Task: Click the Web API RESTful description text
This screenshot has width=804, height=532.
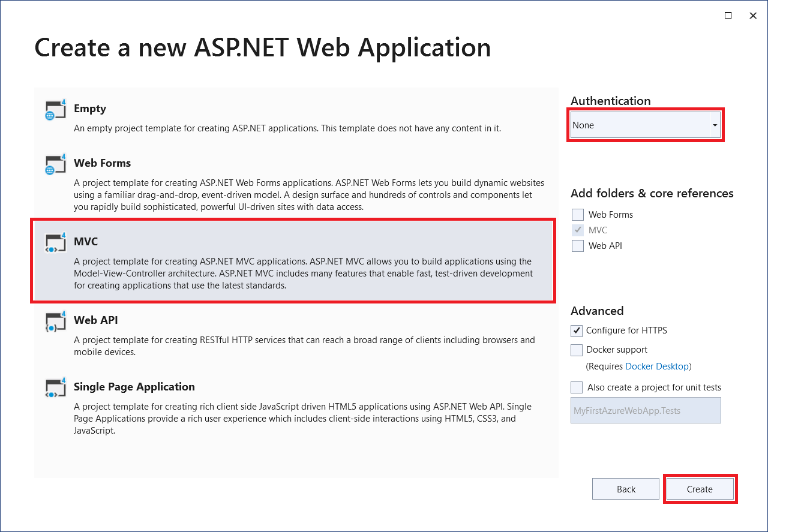Action: 304,346
